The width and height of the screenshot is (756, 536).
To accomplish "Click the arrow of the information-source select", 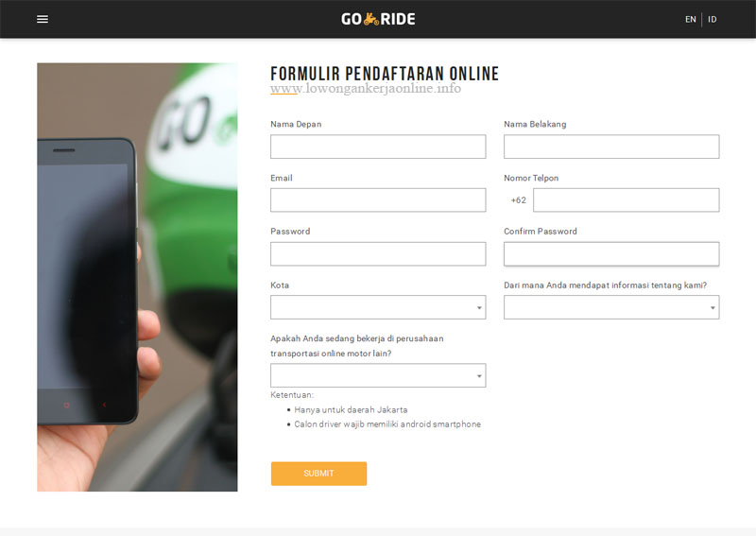I will point(713,308).
